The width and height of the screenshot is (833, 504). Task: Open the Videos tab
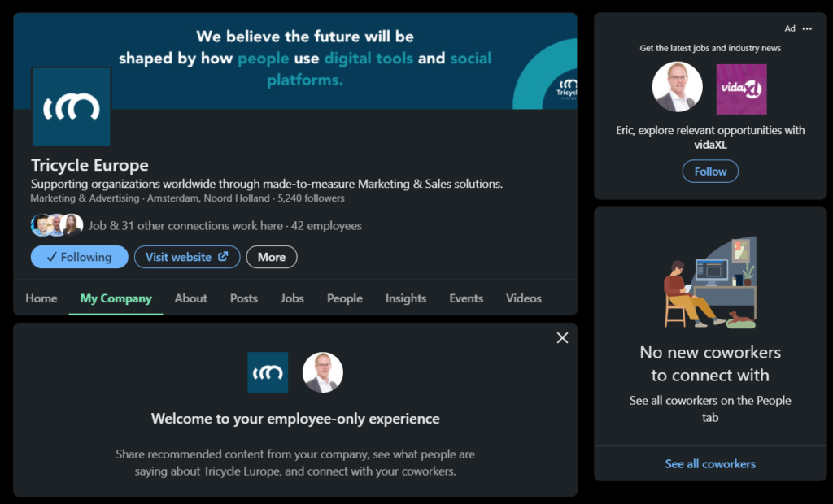[x=524, y=298]
